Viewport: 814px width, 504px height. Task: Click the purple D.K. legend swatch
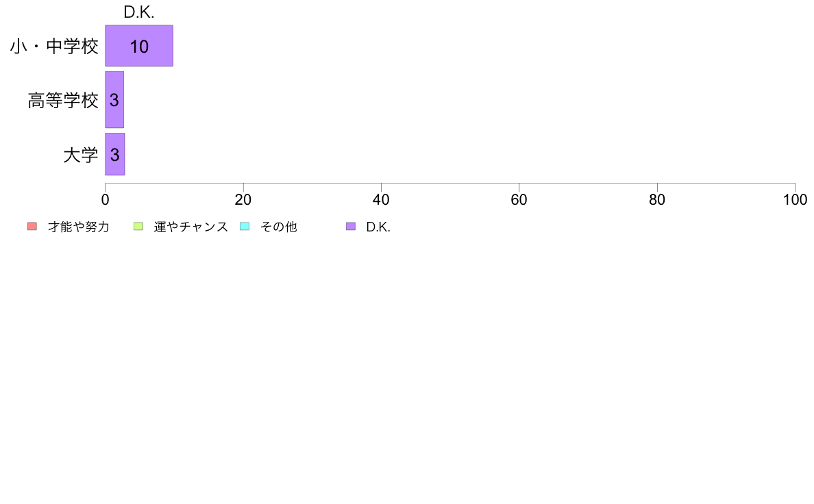pos(351,226)
